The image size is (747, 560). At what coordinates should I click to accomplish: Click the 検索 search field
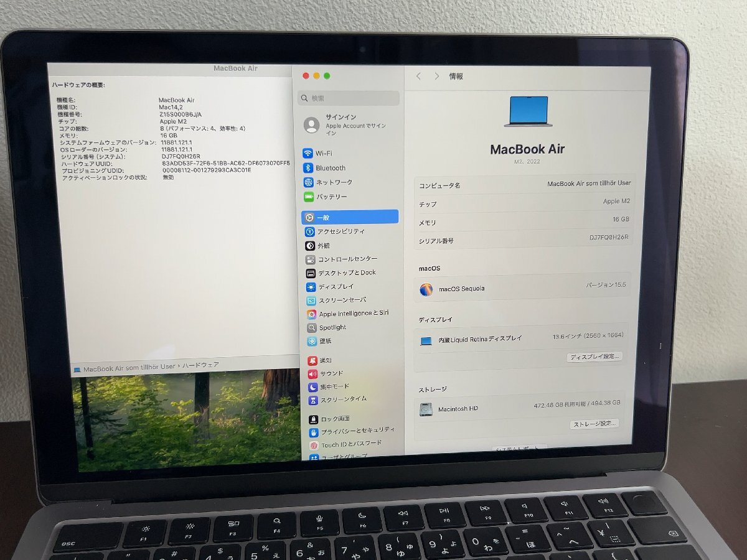coord(349,98)
